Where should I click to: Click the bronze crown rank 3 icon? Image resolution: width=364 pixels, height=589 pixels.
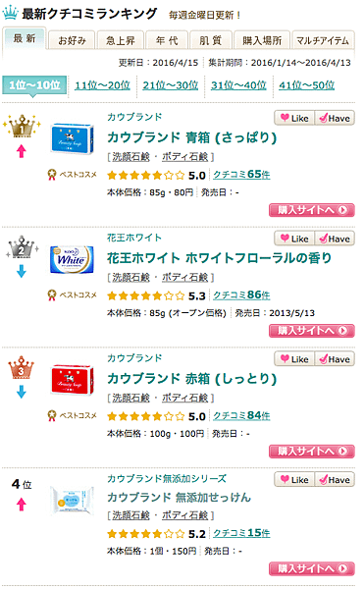pyautogui.click(x=21, y=368)
